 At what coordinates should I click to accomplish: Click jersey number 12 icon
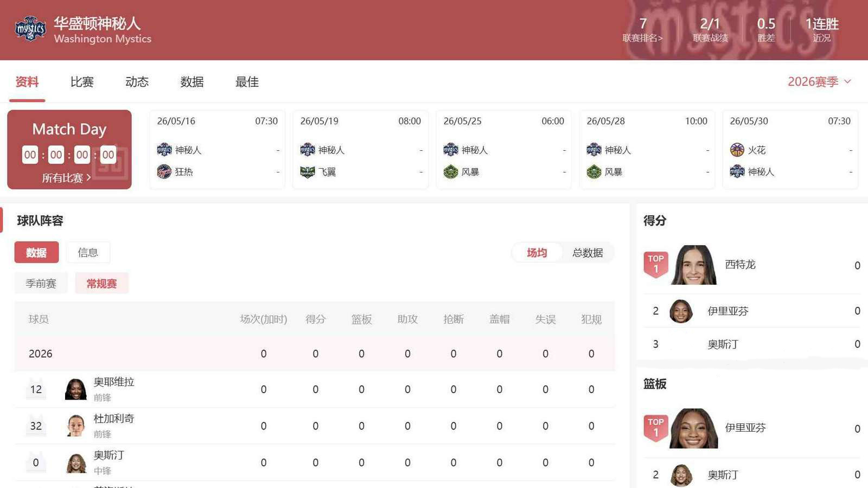click(x=36, y=389)
